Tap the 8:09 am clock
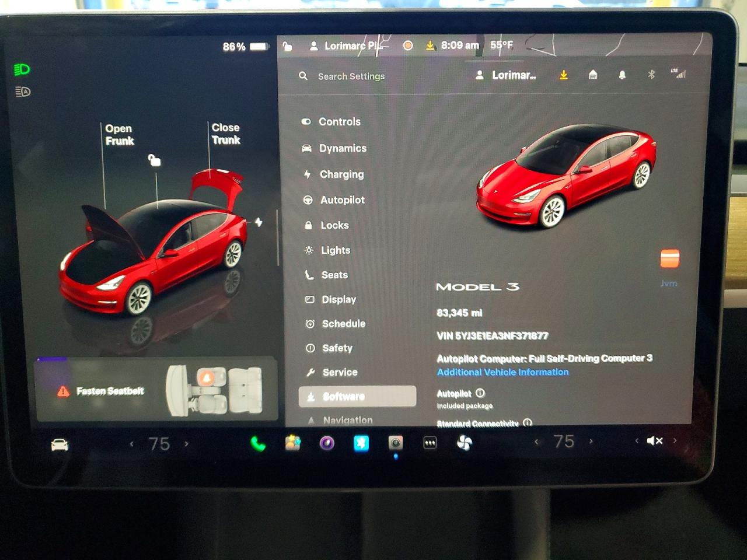 pos(460,45)
